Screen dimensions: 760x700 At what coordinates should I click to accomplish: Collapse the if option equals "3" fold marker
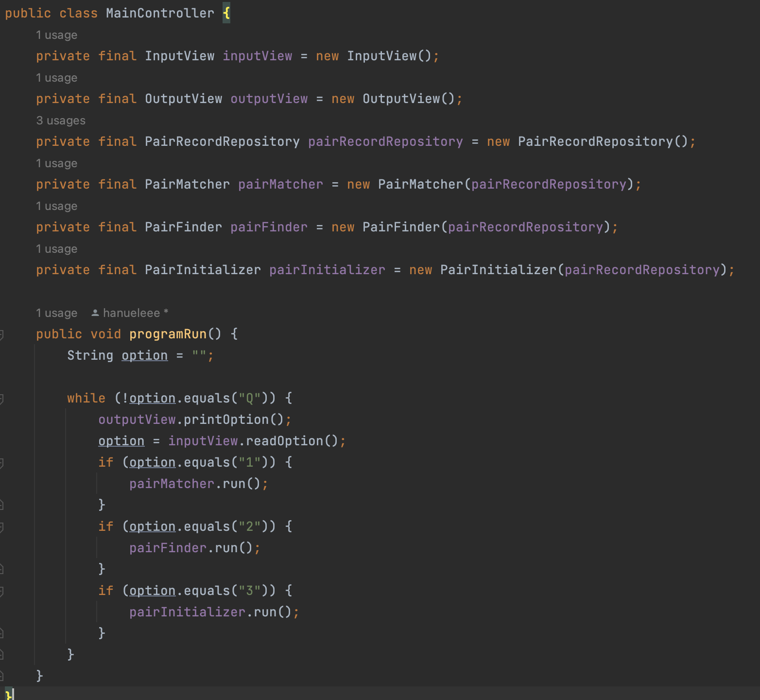pos(1,591)
